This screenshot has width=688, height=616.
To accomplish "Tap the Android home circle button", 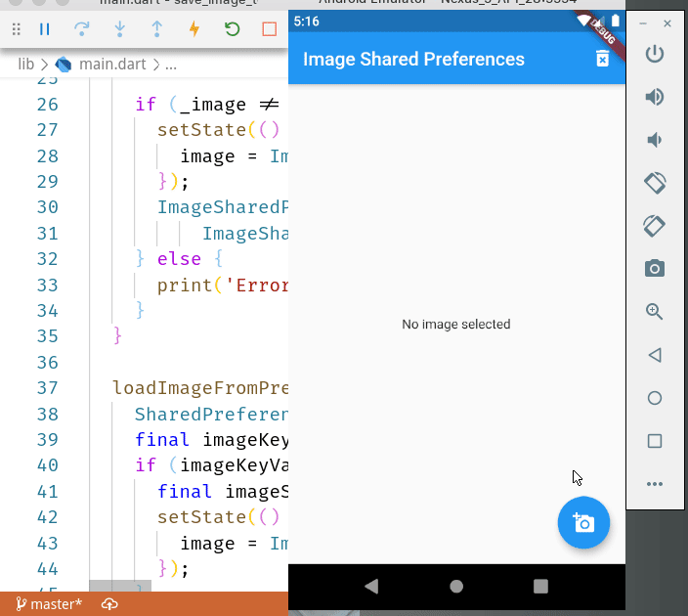I will click(456, 586).
